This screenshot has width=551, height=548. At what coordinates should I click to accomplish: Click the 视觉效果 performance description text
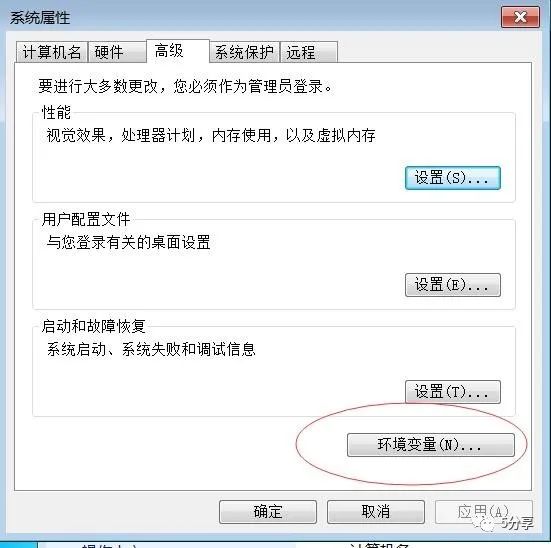pos(211,135)
